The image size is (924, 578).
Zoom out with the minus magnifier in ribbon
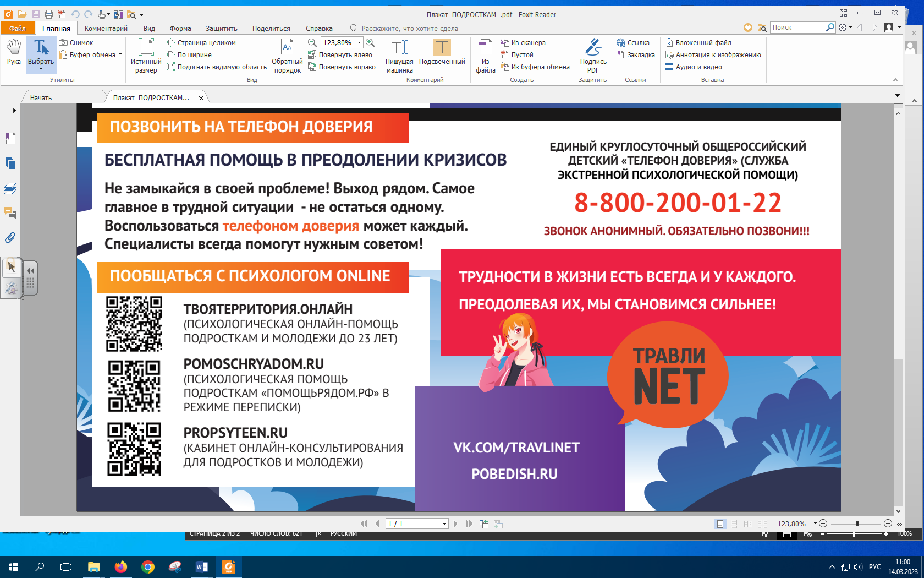click(312, 42)
